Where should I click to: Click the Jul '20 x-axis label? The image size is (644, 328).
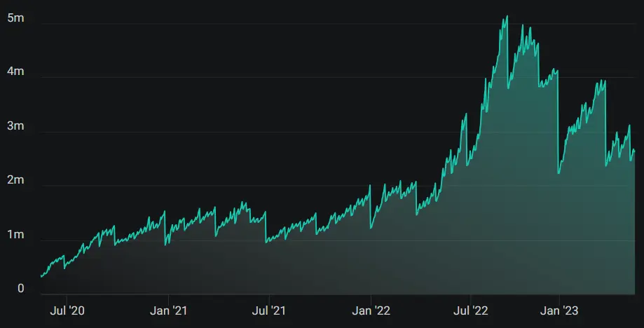click(x=67, y=310)
